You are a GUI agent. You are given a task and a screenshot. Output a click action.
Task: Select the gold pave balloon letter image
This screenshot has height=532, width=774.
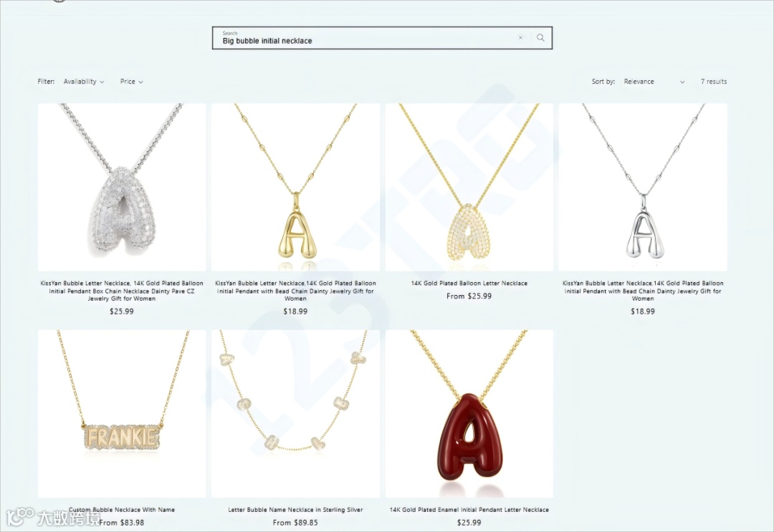coord(469,187)
